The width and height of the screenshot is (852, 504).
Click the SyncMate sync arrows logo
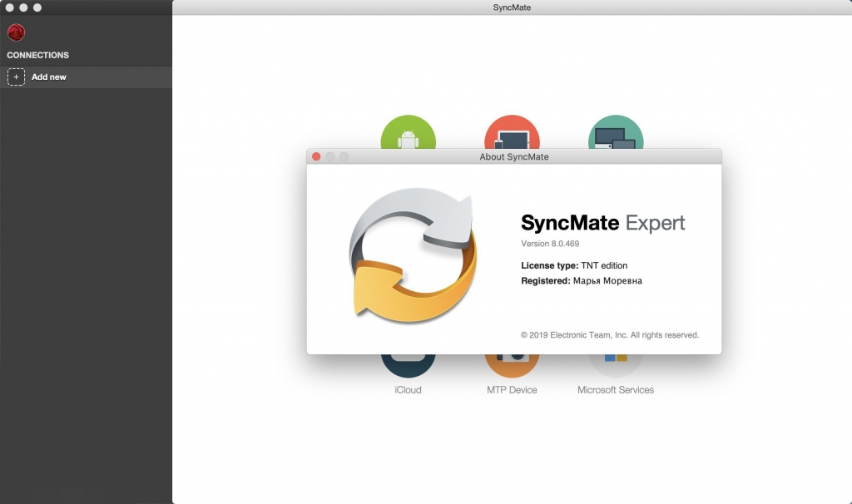click(x=413, y=255)
